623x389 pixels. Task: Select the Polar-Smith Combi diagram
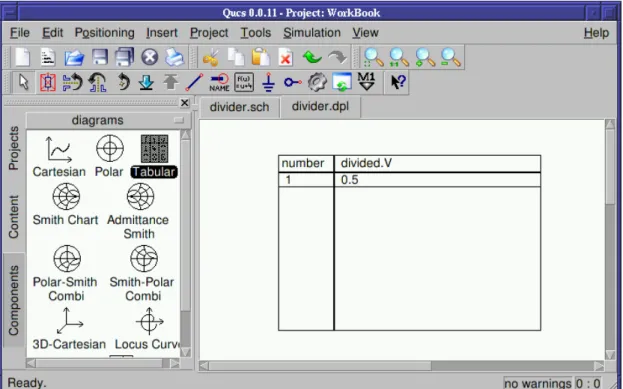(x=66, y=273)
